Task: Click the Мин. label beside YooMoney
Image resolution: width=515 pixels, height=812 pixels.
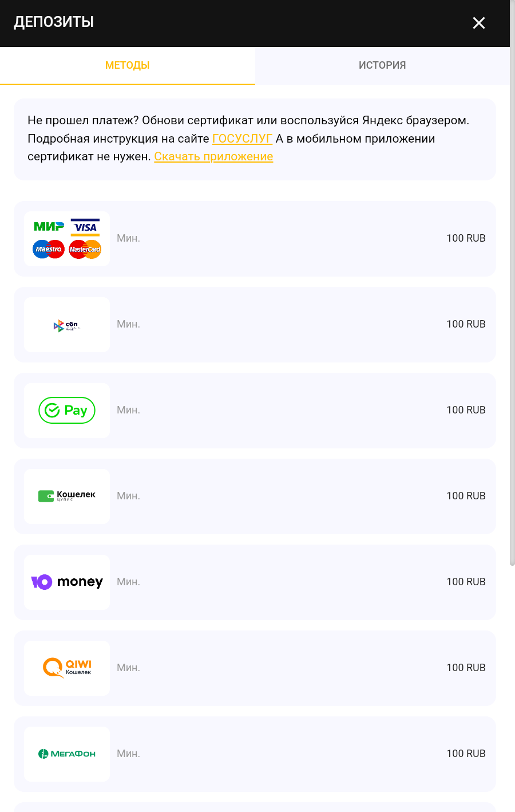Action: (x=128, y=582)
